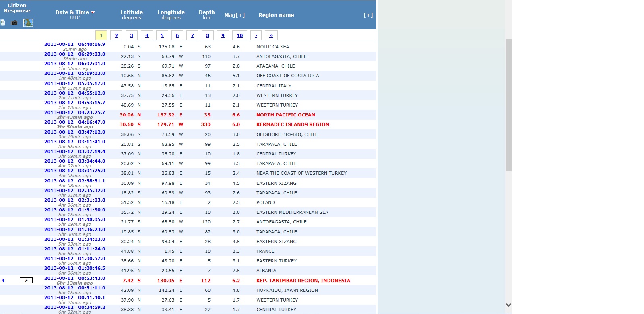644x314 pixels.
Task: Click ALBANIA region text
Action: click(x=266, y=271)
